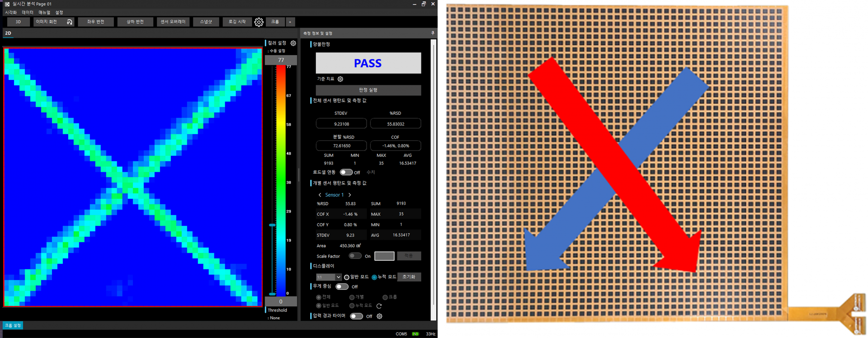Open the 시각화 menu
868x338 pixels.
[x=11, y=13]
